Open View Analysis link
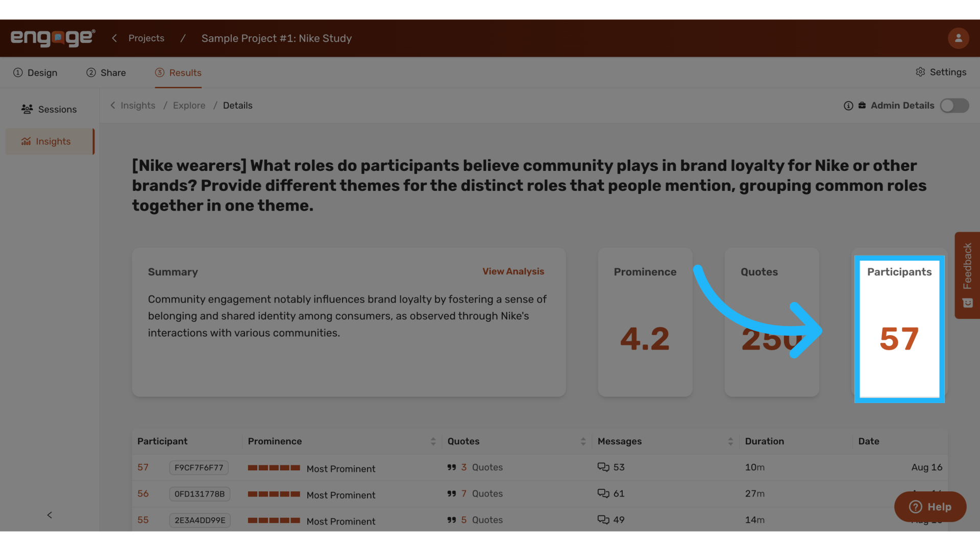Screen dimensions: 980x551 point(513,271)
